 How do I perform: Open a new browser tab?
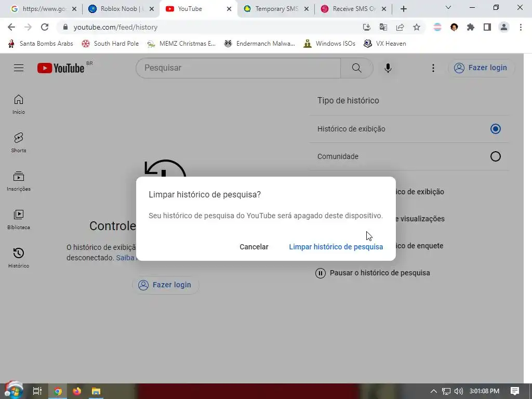click(403, 9)
